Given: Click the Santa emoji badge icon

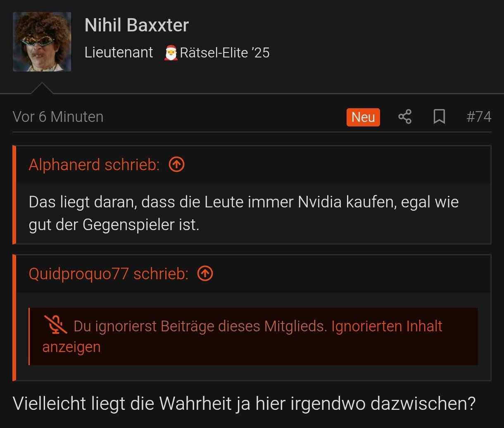Looking at the screenshot, I should pos(171,53).
